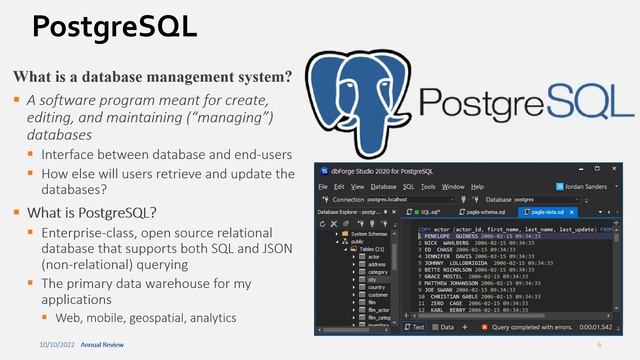Screen dimensions: 640x360
Task: Open the Edit menu
Action: click(x=339, y=187)
